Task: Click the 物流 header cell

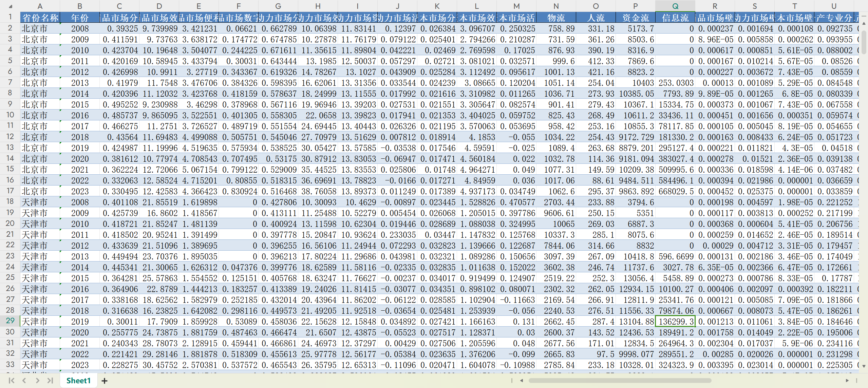Action: click(x=556, y=18)
